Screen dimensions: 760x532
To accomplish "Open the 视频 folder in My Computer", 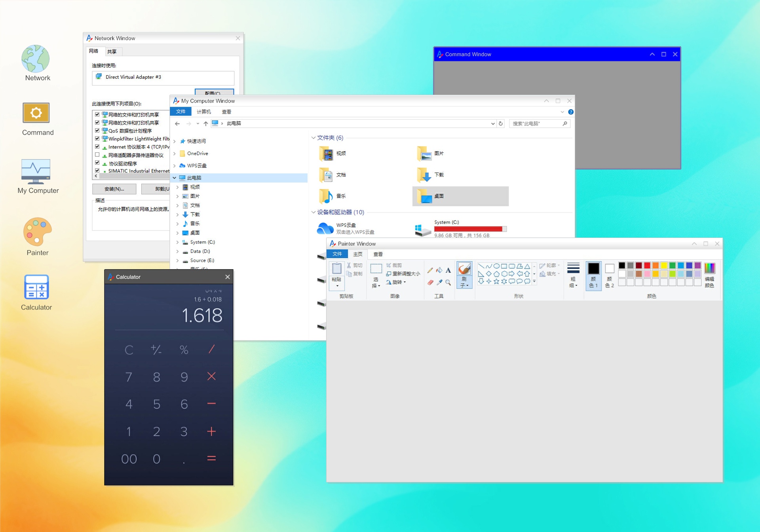I will coord(333,153).
